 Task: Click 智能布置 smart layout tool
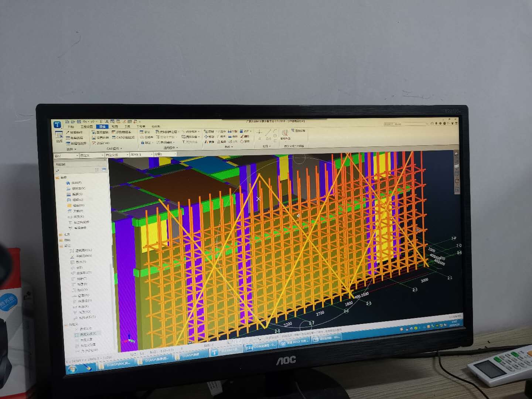pyautogui.click(x=285, y=135)
